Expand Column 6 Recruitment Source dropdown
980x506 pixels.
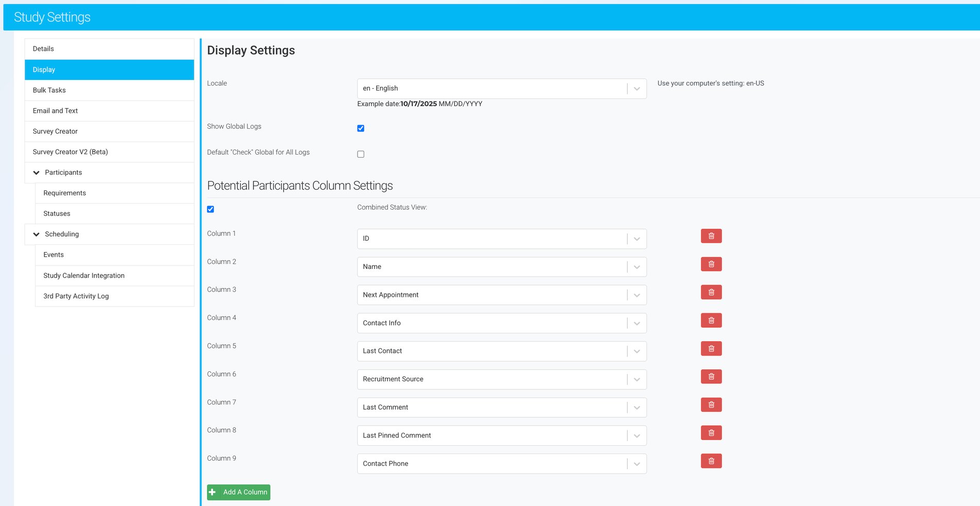click(x=502, y=379)
